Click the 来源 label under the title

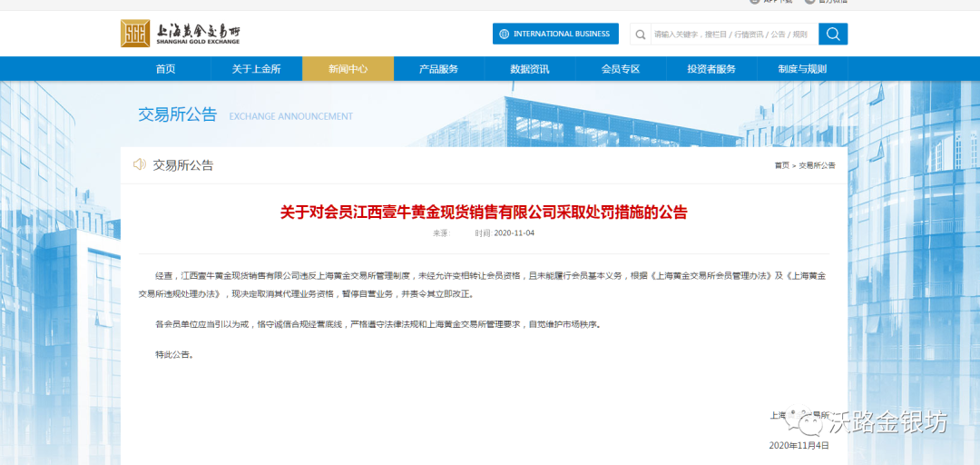pyautogui.click(x=441, y=233)
